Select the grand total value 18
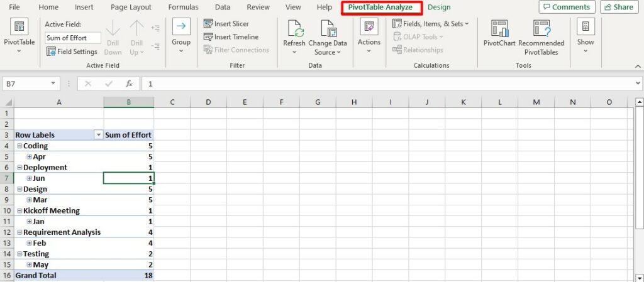This screenshot has height=282, width=644. (x=128, y=276)
